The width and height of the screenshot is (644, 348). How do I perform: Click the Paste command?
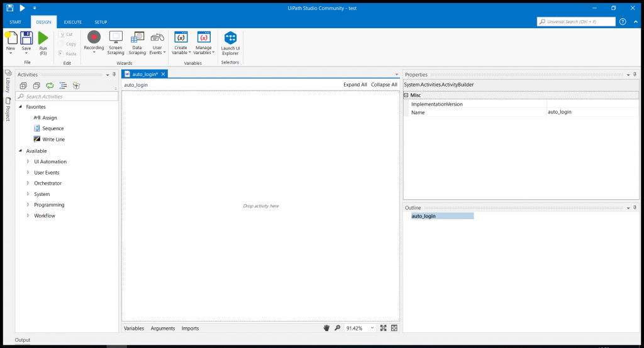pyautogui.click(x=68, y=54)
